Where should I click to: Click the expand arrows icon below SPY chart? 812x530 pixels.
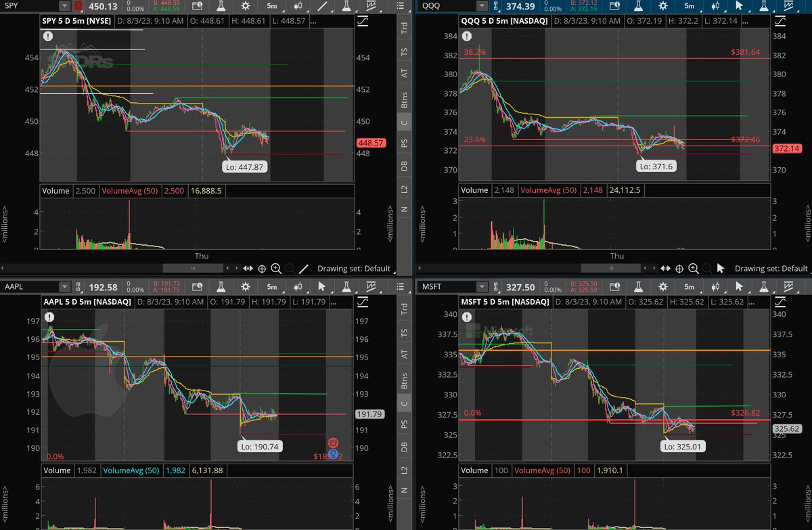pyautogui.click(x=248, y=268)
